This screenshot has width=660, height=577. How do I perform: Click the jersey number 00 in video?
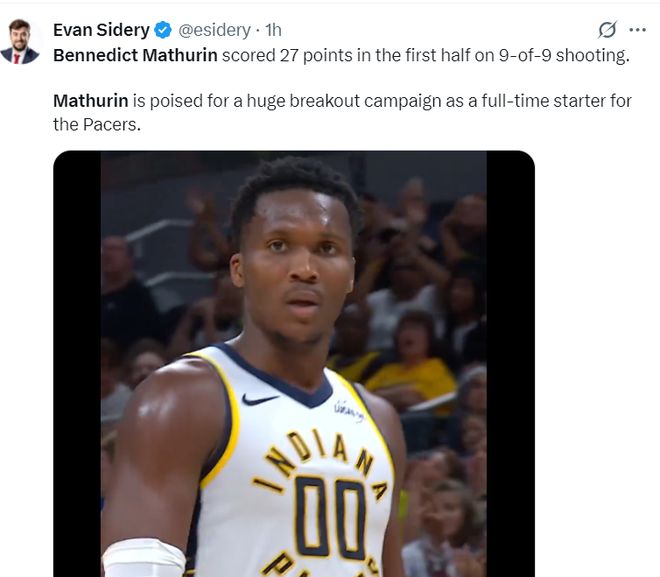point(329,517)
